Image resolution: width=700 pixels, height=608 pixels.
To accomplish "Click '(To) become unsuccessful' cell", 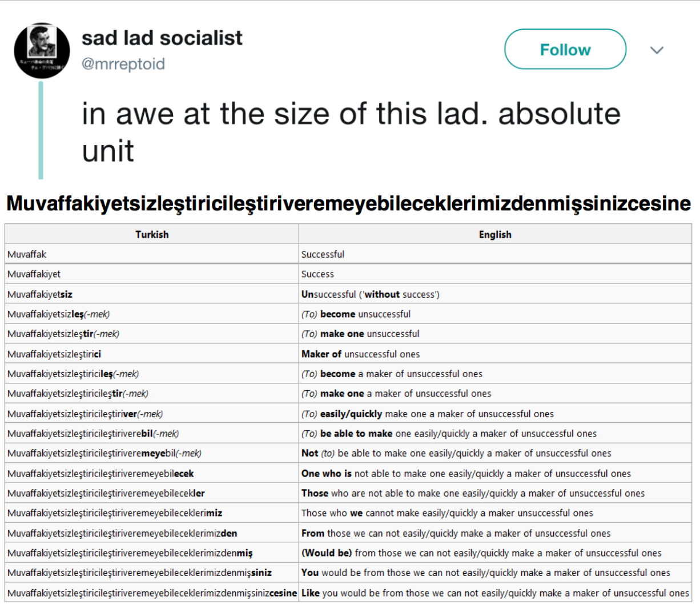I will [495, 314].
